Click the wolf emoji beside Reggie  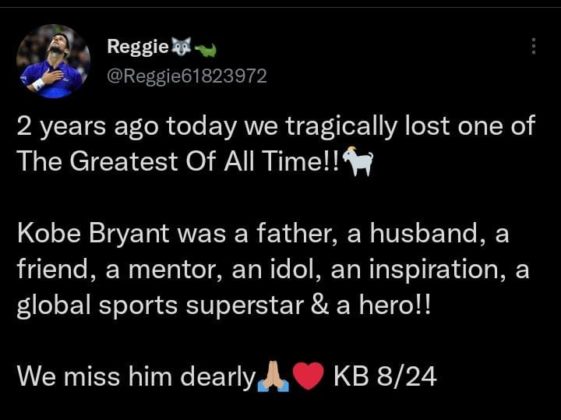point(181,46)
